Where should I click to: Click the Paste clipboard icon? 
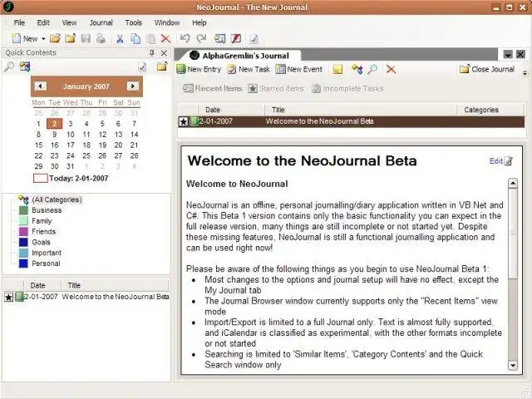tap(150, 39)
